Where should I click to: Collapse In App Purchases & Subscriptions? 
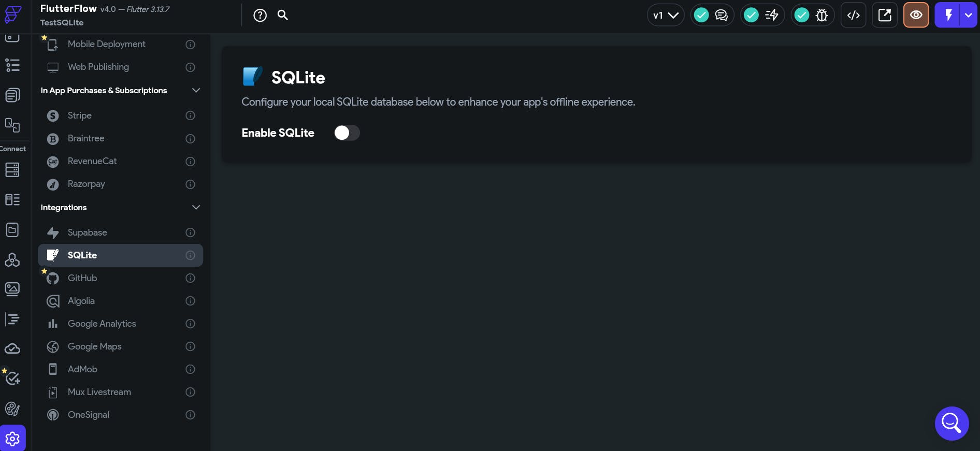click(x=196, y=90)
